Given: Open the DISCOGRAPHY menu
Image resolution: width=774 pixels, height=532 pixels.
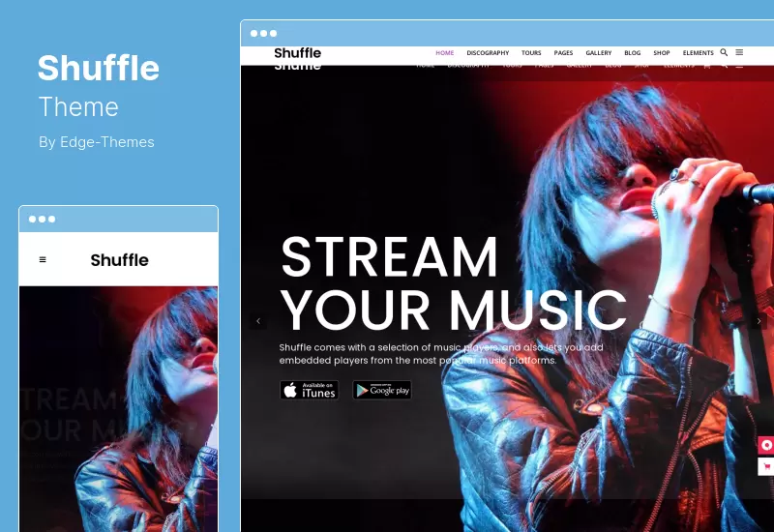Looking at the screenshot, I should coord(488,53).
